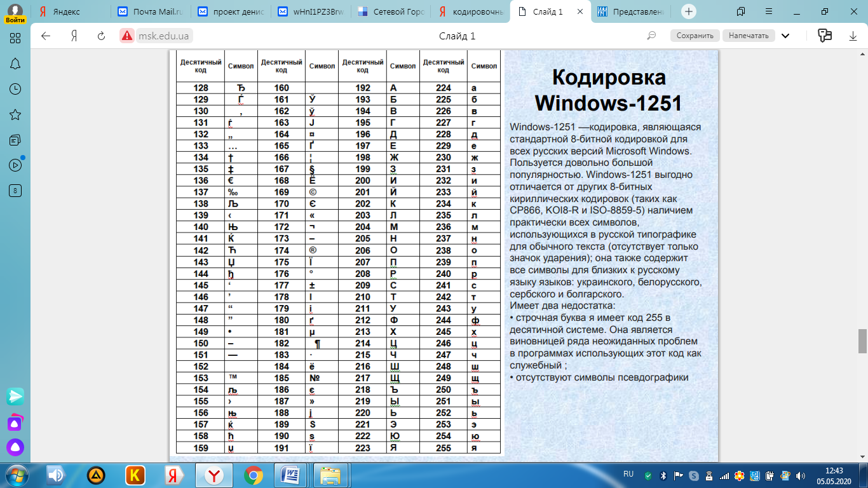Expand dropdown arrow next to Напечатать
The image size is (868, 488).
click(785, 36)
